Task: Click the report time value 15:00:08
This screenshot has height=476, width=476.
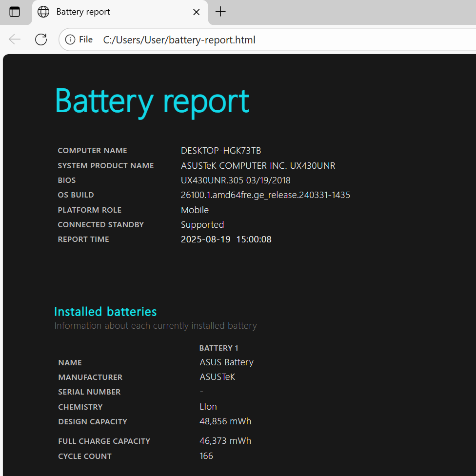Action: (x=254, y=239)
